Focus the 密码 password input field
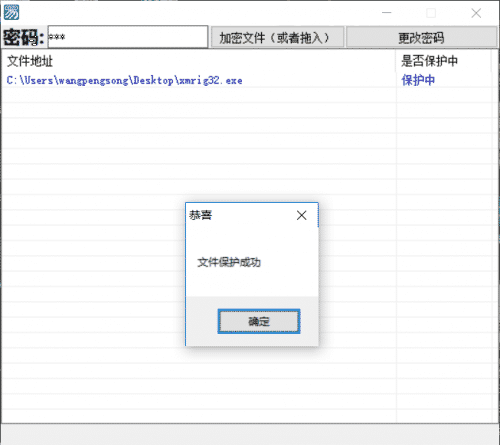 coord(128,37)
